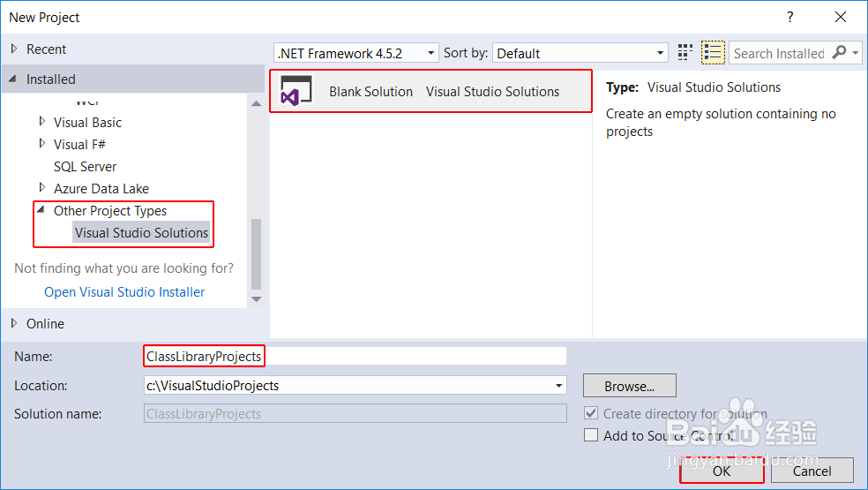
Task: Close the New Project dialog
Action: (x=841, y=17)
